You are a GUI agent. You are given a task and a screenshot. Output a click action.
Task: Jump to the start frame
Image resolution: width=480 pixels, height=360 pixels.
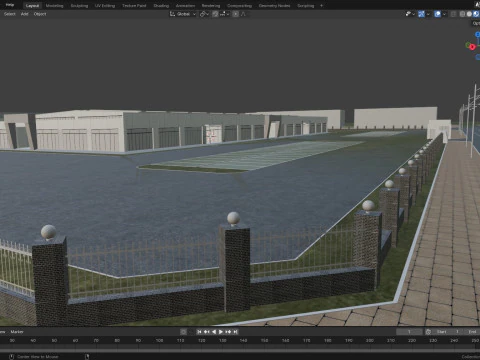tap(199, 332)
